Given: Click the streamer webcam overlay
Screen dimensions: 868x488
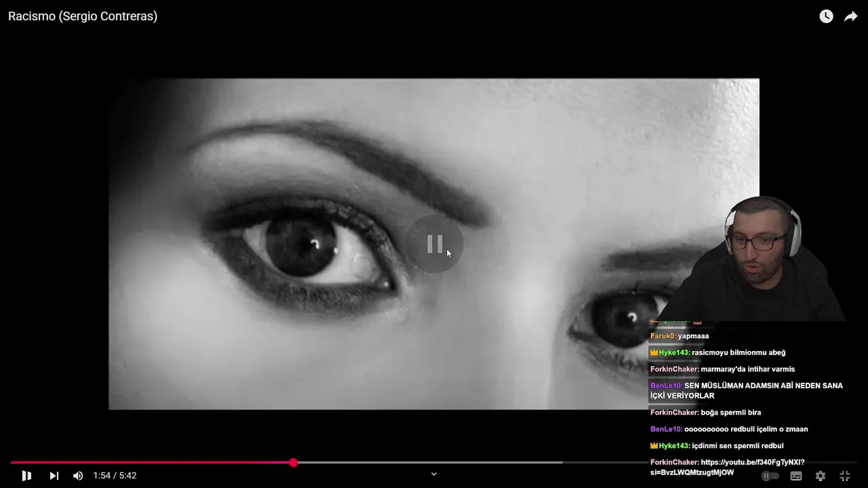Looking at the screenshot, I should click(x=753, y=259).
